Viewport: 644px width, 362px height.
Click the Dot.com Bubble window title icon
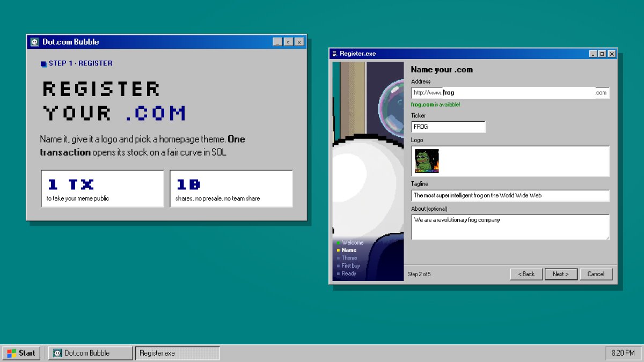pyautogui.click(x=35, y=42)
